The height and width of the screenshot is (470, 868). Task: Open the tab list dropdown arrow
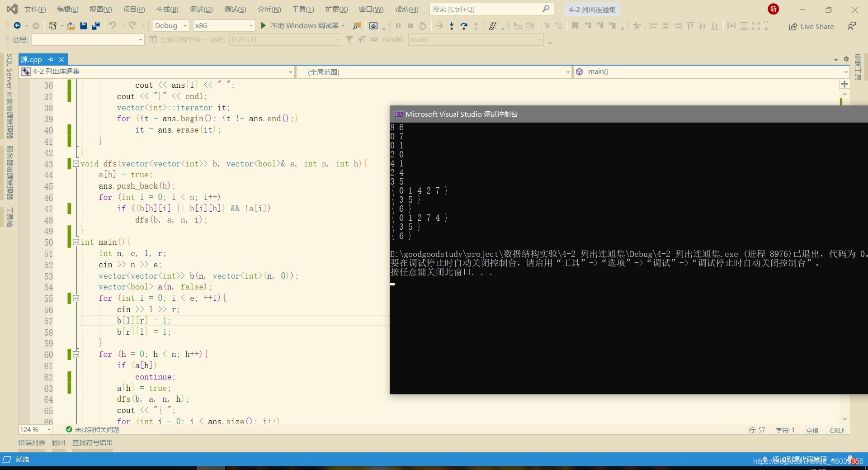tap(835, 59)
